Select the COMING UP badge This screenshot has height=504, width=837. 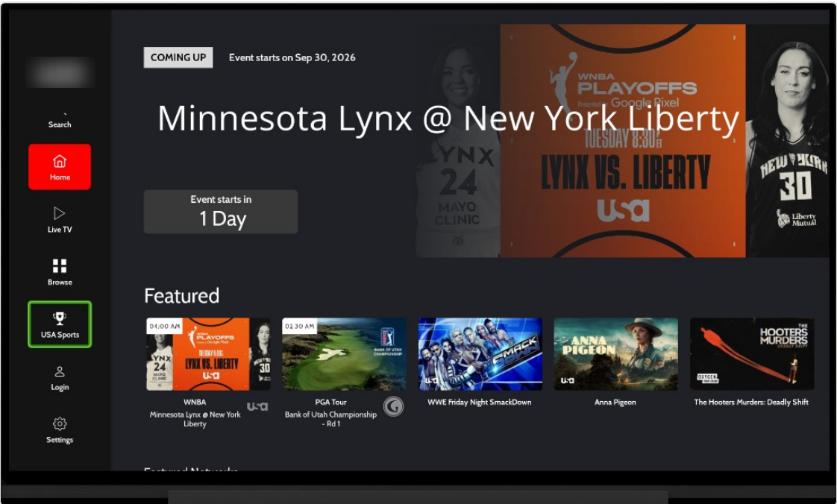coord(178,57)
